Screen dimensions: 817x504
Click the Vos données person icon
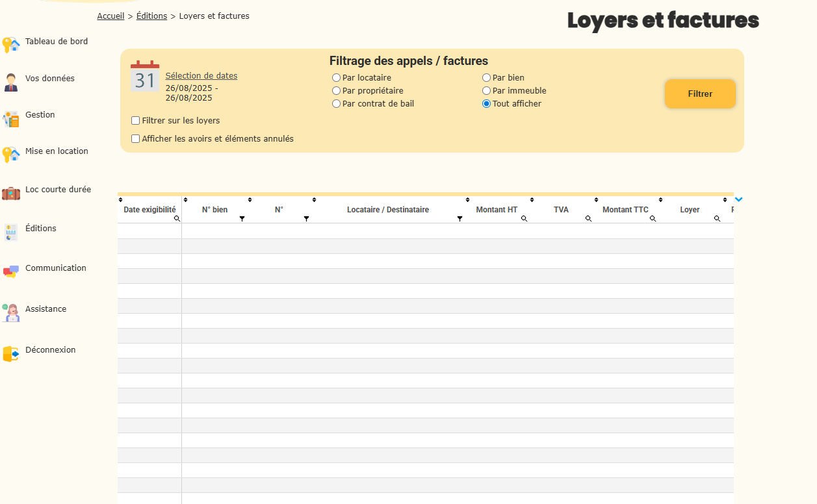tap(10, 82)
